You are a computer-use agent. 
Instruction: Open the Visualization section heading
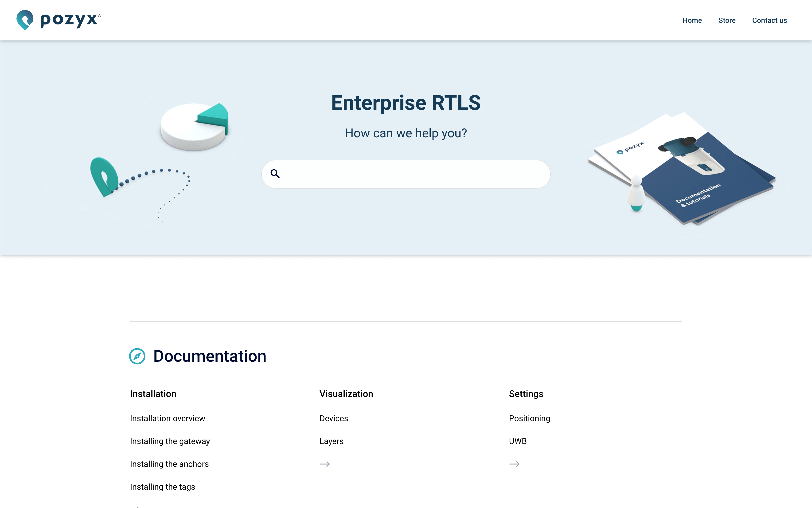[x=346, y=394]
